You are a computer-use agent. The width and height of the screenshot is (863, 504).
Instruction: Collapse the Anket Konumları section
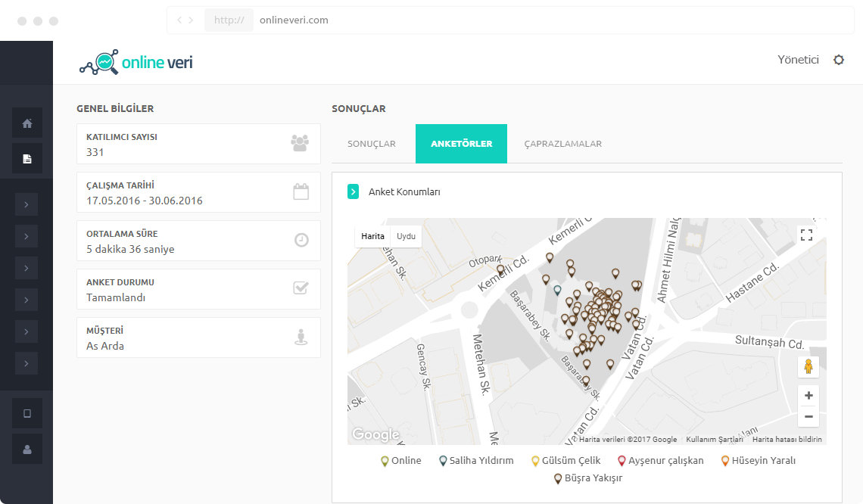tap(353, 191)
